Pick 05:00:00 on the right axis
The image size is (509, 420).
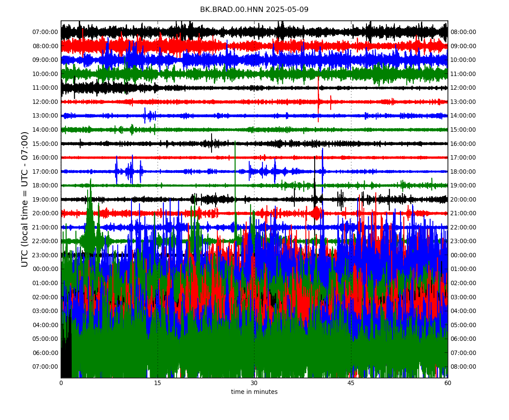click(463, 325)
